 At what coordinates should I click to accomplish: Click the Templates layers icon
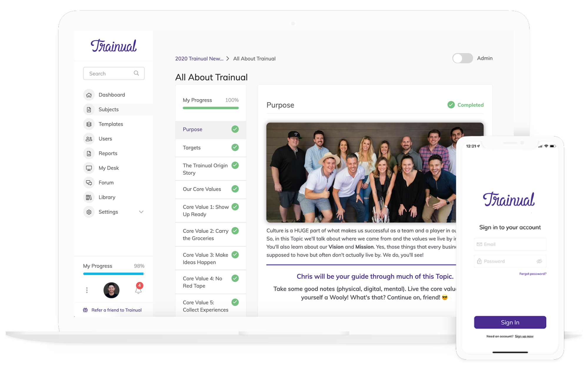pos(89,124)
